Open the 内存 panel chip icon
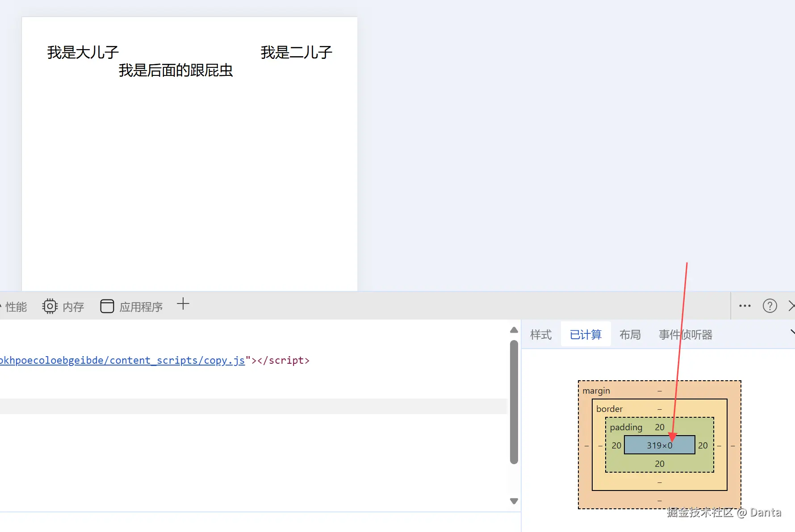 coord(50,306)
